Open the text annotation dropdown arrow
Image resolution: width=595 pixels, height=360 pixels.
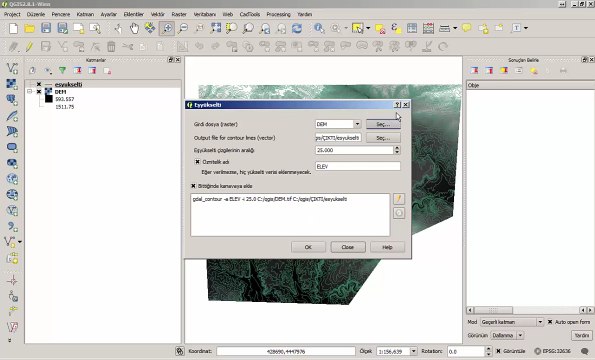tap(526, 28)
